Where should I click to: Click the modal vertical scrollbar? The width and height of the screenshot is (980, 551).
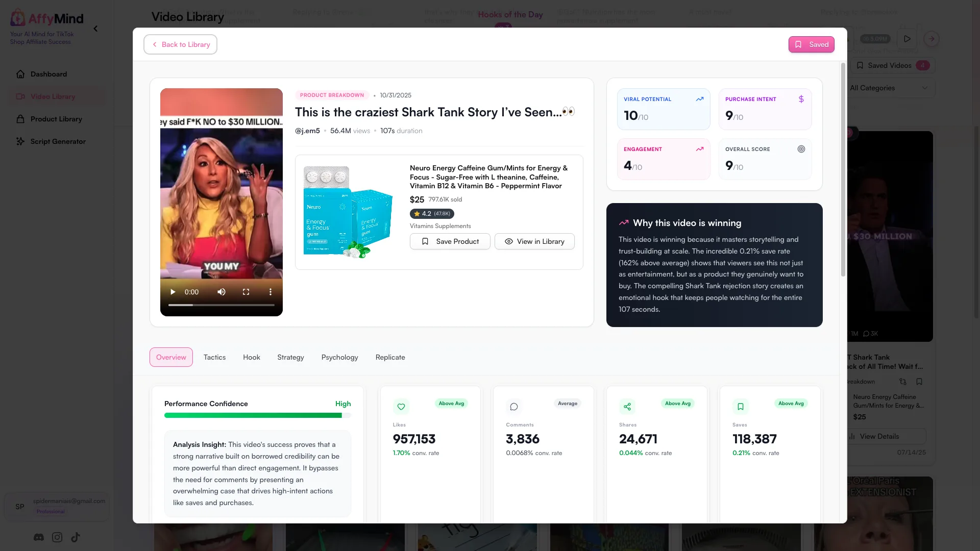pos(843,169)
